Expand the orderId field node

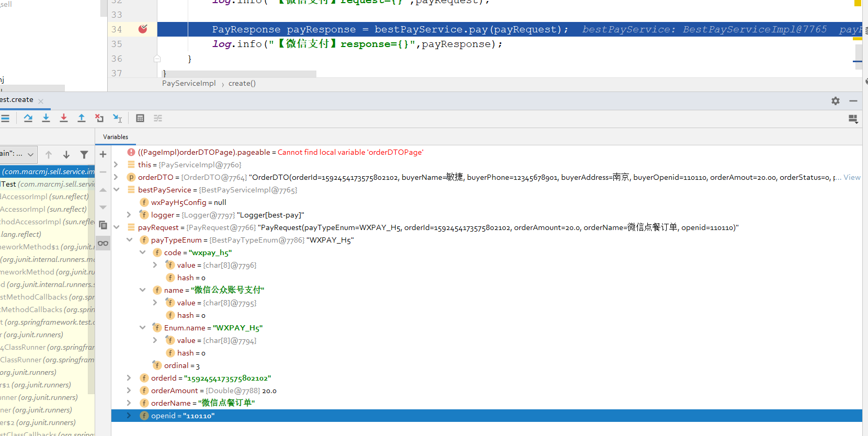point(129,378)
